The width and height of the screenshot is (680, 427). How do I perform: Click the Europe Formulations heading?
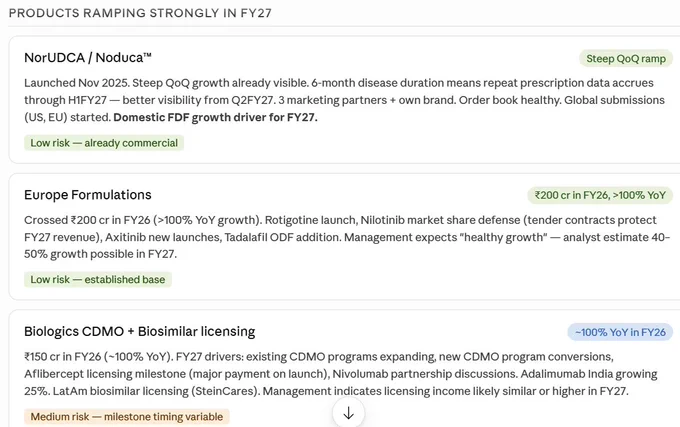88,195
